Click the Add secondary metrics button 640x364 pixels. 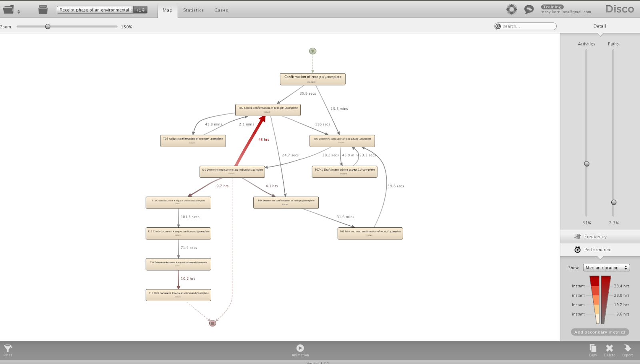600,332
